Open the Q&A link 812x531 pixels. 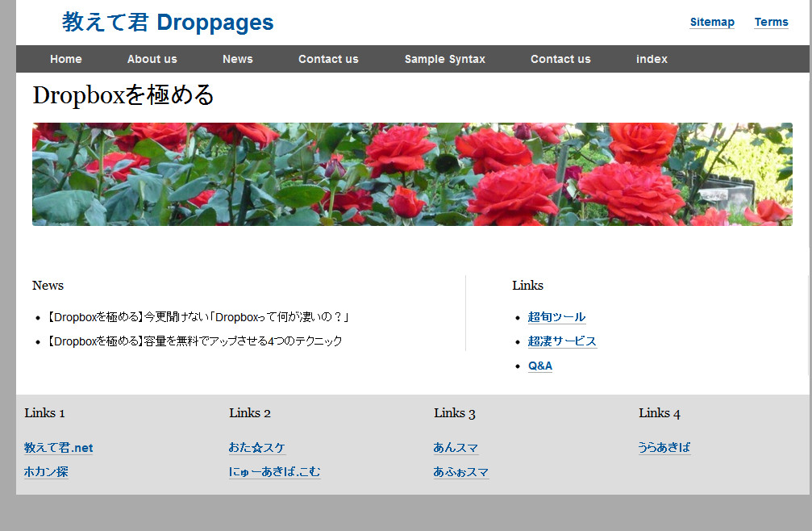click(x=540, y=366)
